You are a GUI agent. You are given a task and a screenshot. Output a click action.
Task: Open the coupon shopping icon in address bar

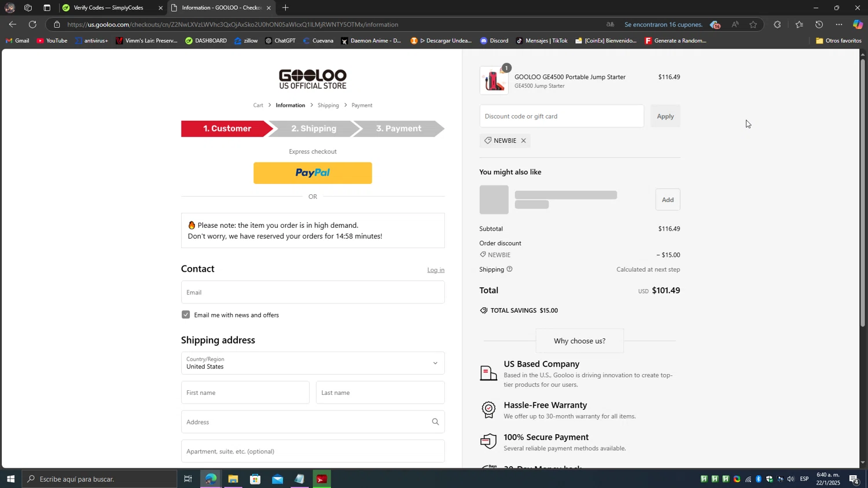(715, 24)
